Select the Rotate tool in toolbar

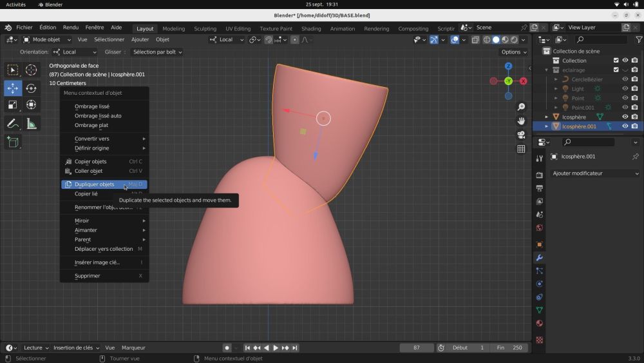pos(31,88)
